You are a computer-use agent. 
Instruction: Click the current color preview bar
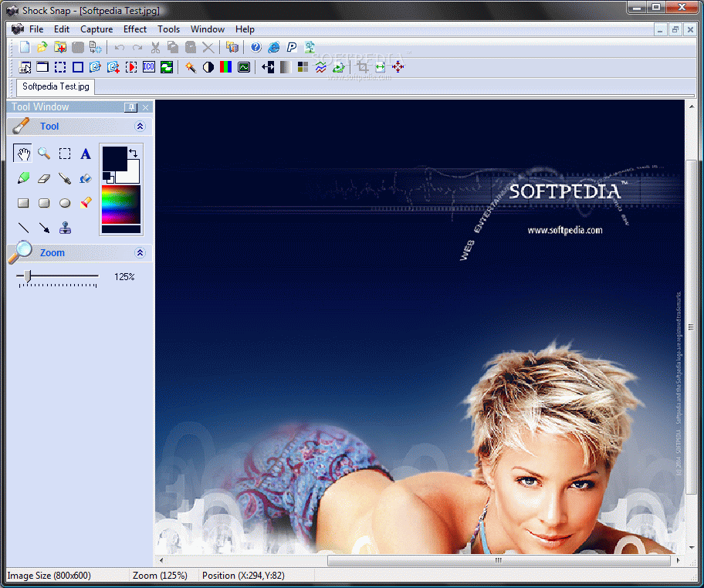tap(121, 229)
